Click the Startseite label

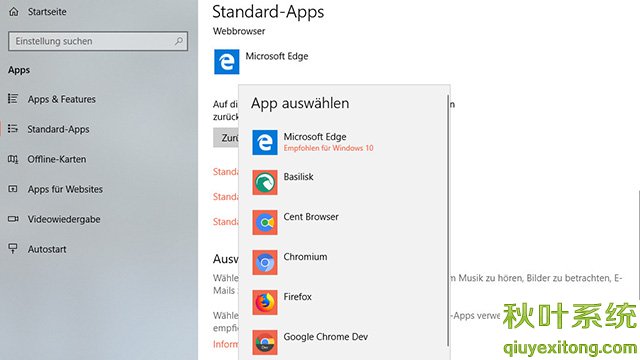tap(47, 12)
